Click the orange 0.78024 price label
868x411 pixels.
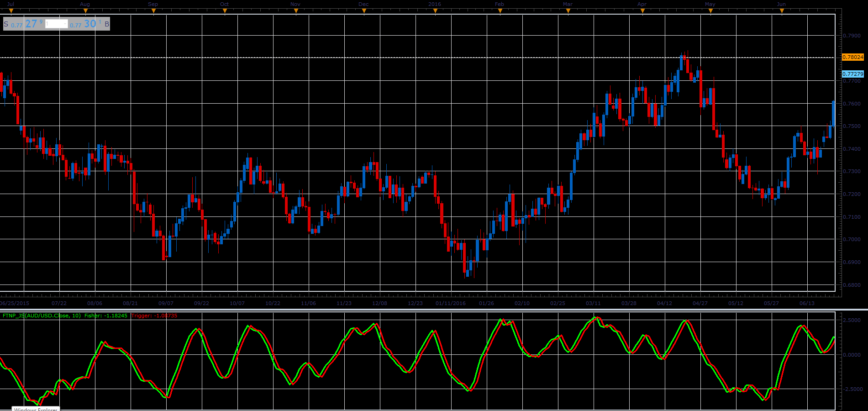click(x=852, y=57)
